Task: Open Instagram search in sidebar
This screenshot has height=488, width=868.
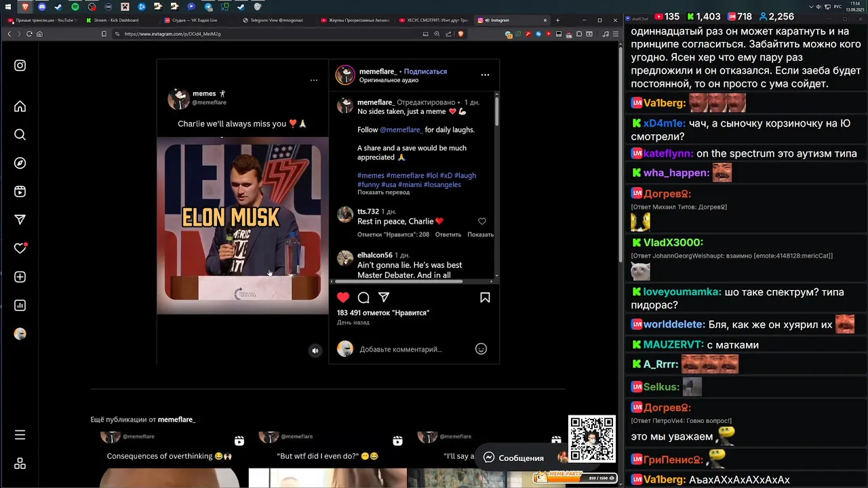Action: click(20, 135)
